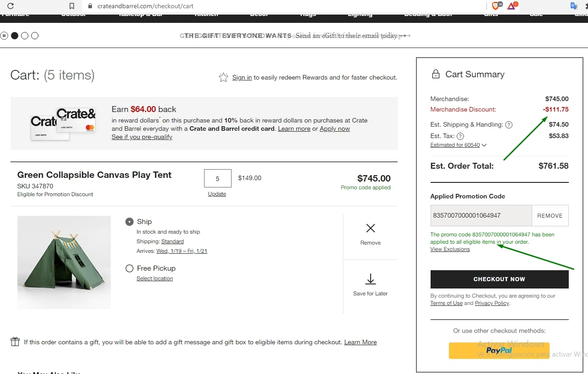Screen dimensions: 588x374
Task: Click the $74.50 shipping amount
Action: [x=559, y=124]
